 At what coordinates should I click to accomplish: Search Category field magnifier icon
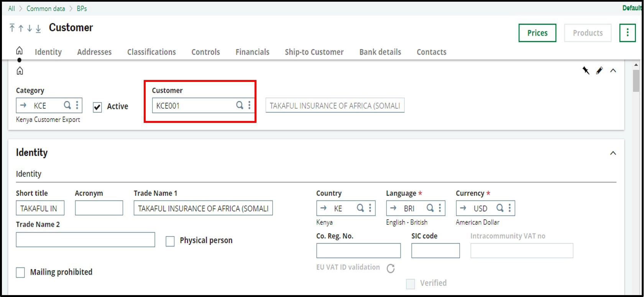coord(67,105)
